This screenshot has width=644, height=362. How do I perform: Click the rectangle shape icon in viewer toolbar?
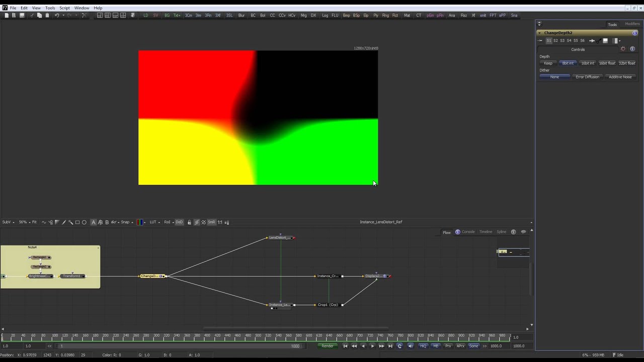point(77,222)
